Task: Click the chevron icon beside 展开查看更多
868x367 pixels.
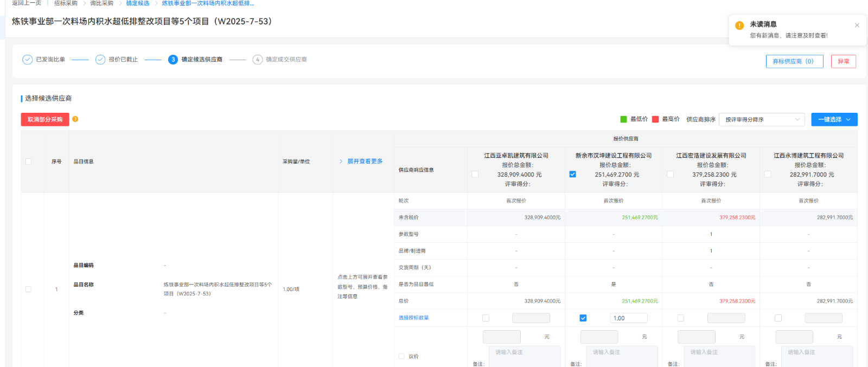Action: 341,161
